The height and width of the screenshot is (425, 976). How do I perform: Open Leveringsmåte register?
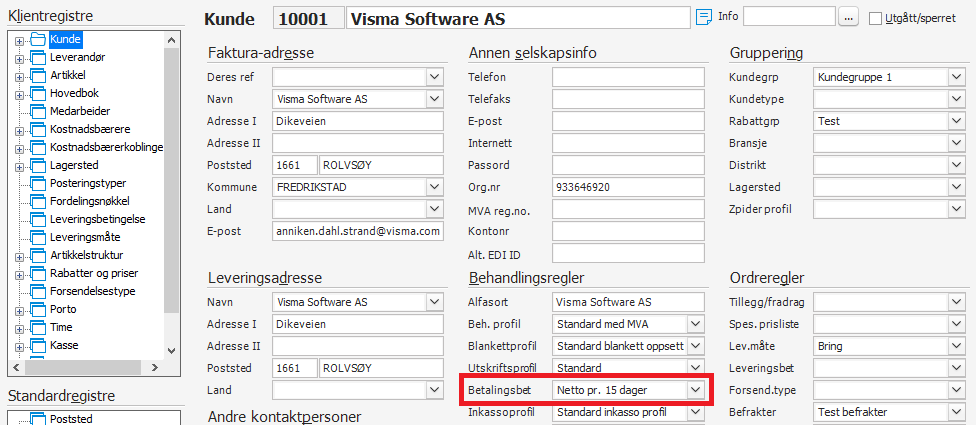(85, 238)
